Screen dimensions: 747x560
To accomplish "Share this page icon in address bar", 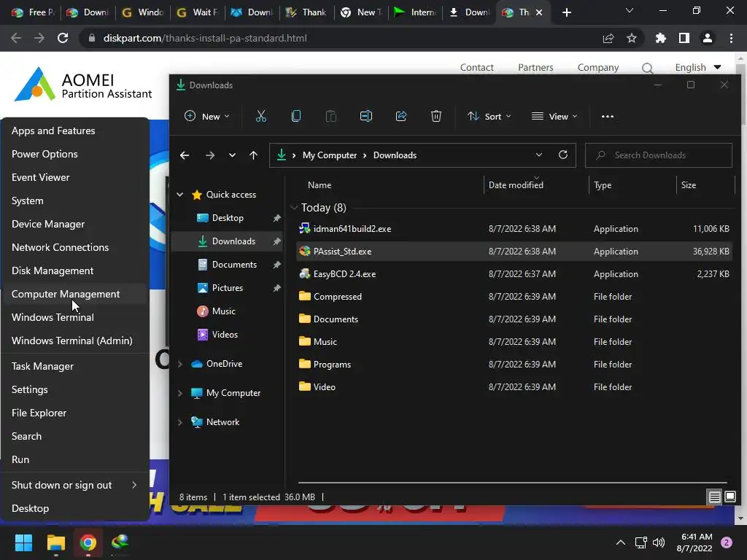I will pyautogui.click(x=608, y=38).
